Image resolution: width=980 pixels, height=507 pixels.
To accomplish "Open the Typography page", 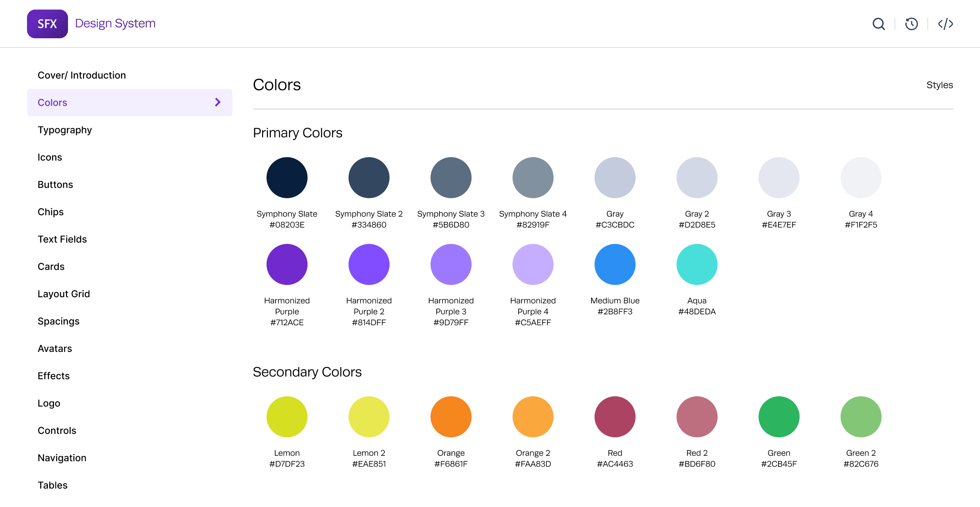I will click(65, 130).
